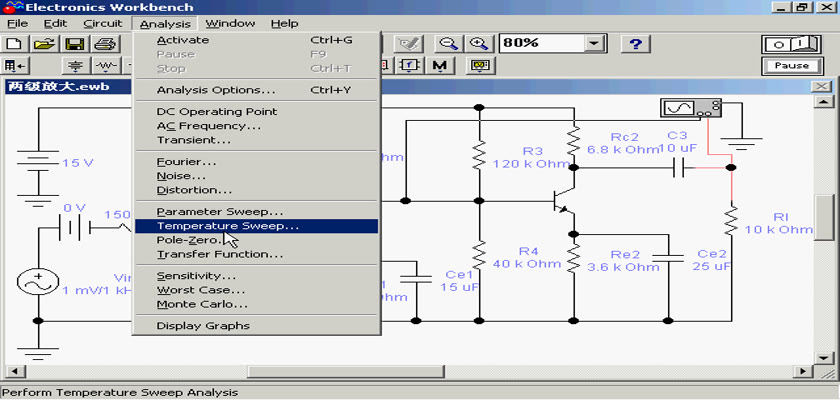
Task: Click the oscilloscope instrument in circuit
Action: pyautogui.click(x=692, y=108)
